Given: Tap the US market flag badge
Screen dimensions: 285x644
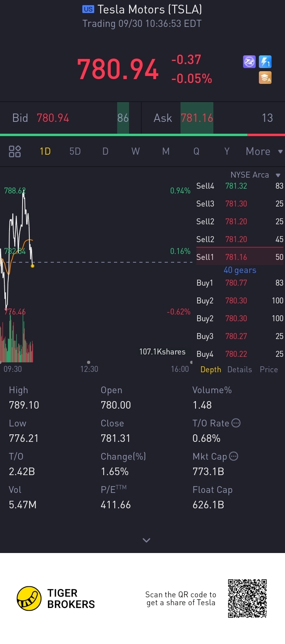Looking at the screenshot, I should click(88, 9).
